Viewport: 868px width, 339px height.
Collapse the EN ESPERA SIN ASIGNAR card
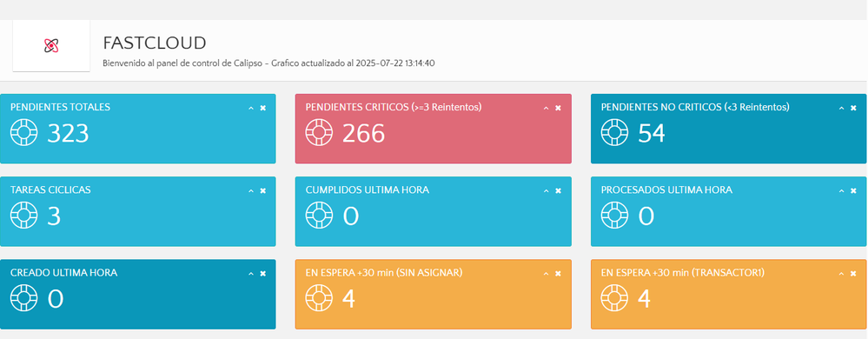[546, 274]
